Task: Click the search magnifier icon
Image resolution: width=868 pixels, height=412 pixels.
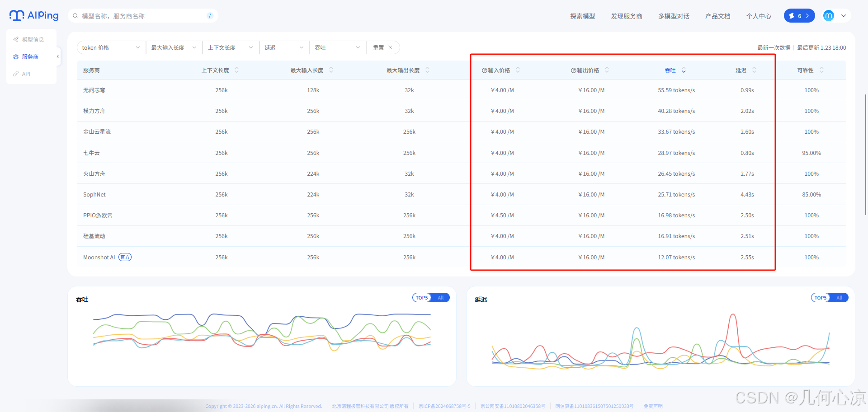Action: pos(75,16)
